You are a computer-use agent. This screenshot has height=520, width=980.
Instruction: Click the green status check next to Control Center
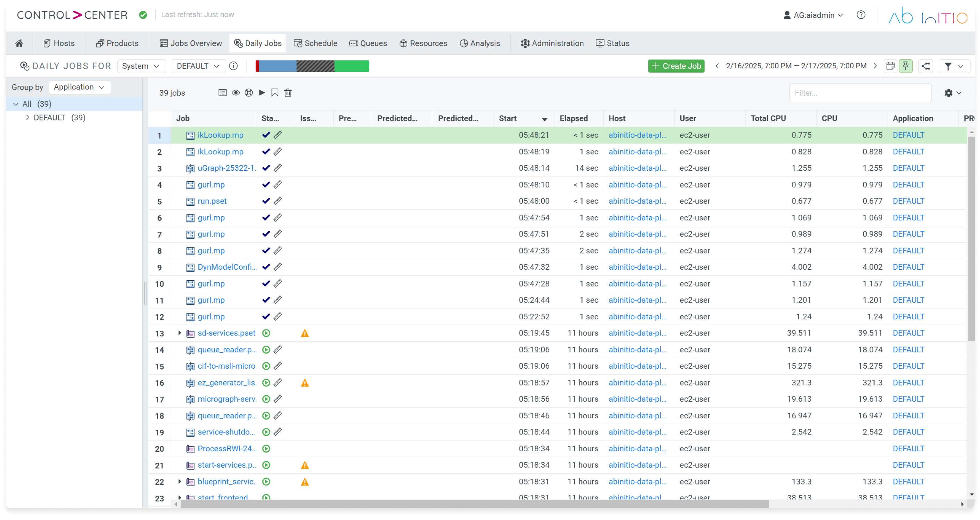click(143, 15)
